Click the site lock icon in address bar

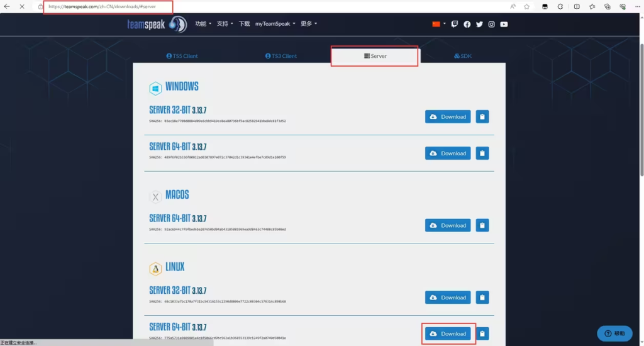[x=40, y=6]
